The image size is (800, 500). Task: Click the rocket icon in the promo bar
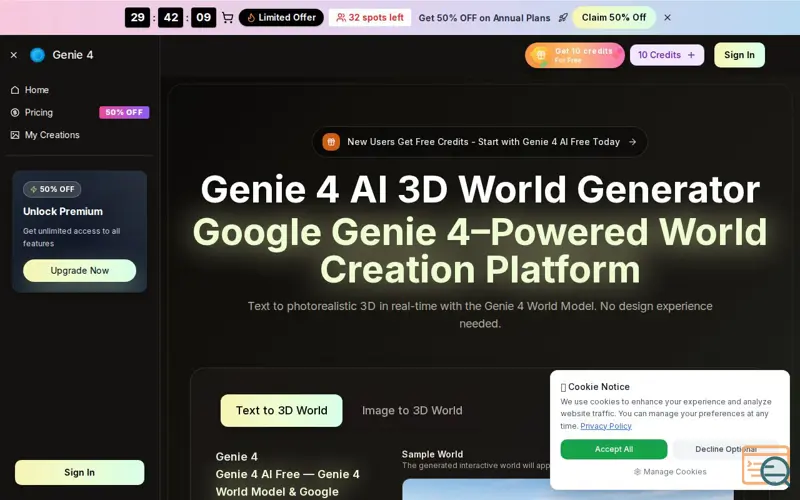point(563,18)
